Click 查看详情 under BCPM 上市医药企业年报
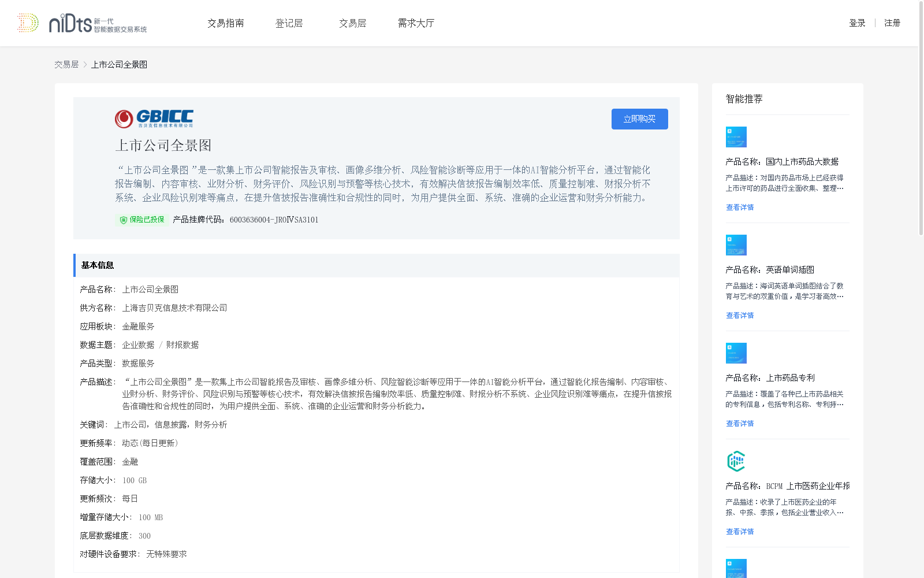Viewport: 924px width, 578px height. [740, 532]
